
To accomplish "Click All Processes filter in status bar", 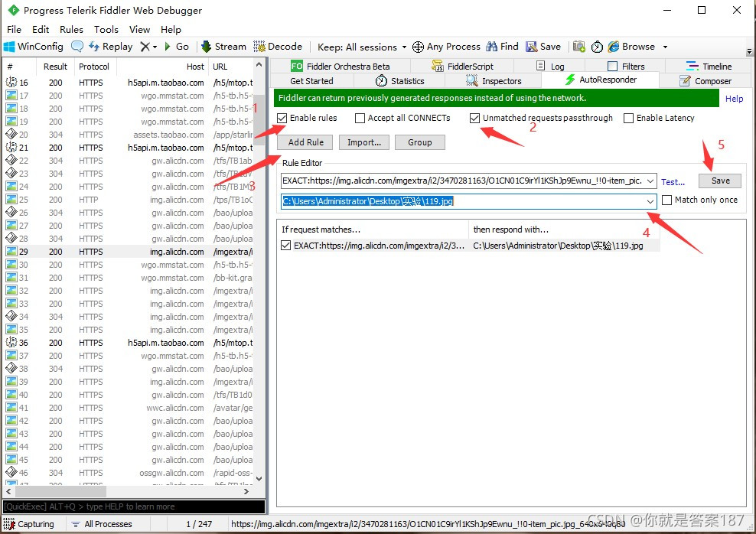I will (102, 524).
